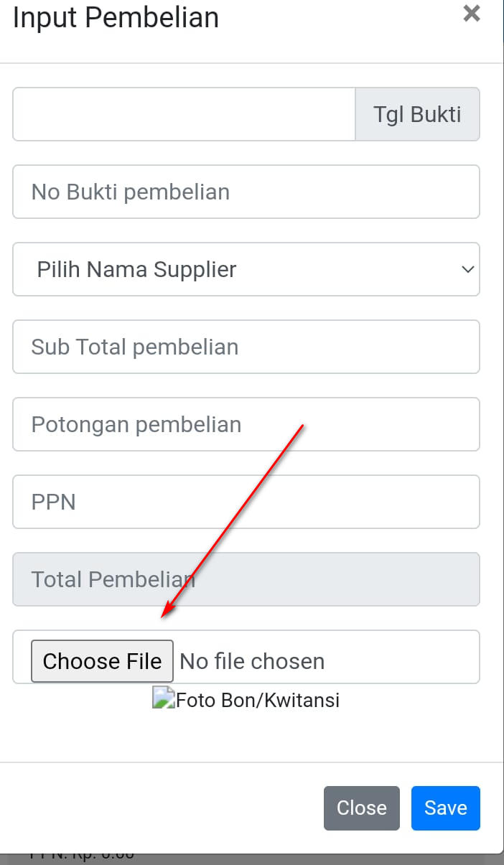Viewport: 504px width, 865px height.
Task: Click the Tgl Bukti addon label
Action: click(x=417, y=114)
